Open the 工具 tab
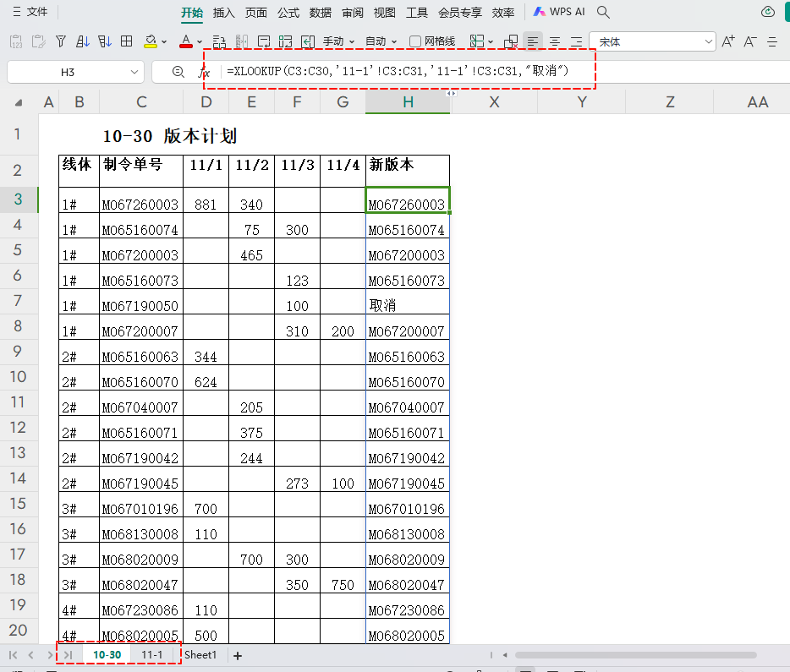 (417, 13)
